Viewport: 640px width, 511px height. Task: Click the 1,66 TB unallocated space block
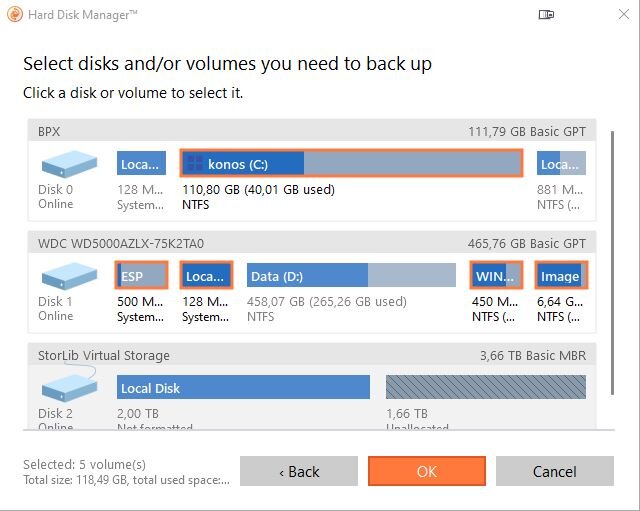click(x=485, y=388)
